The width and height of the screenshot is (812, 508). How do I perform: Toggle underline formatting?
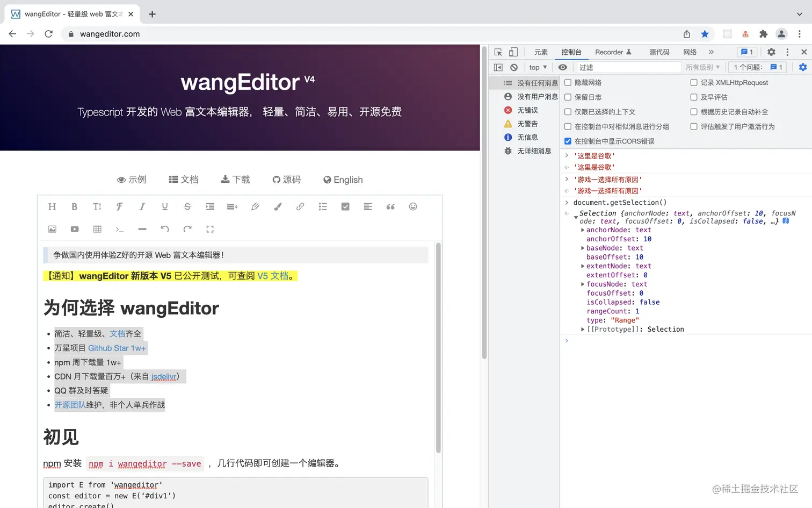[165, 206]
